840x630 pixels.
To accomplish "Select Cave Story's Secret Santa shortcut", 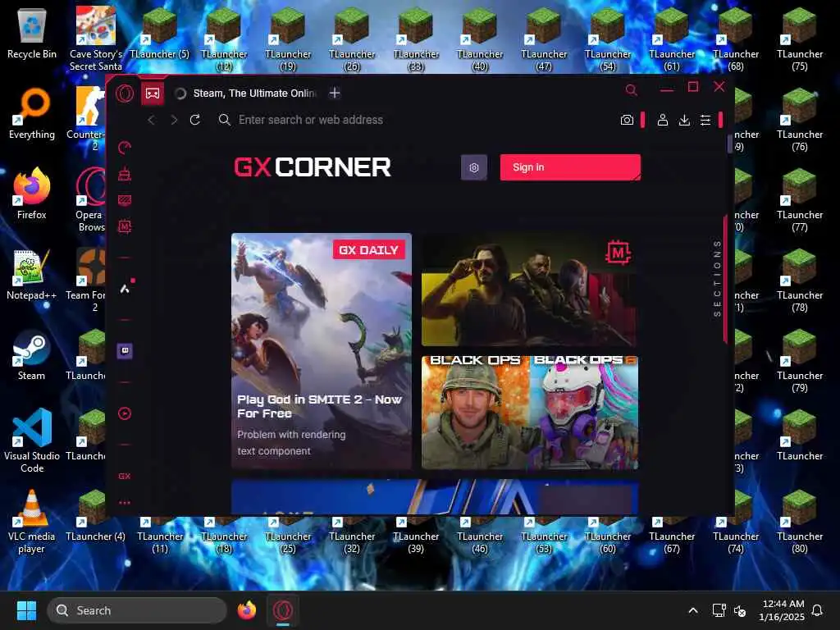I will (x=96, y=39).
